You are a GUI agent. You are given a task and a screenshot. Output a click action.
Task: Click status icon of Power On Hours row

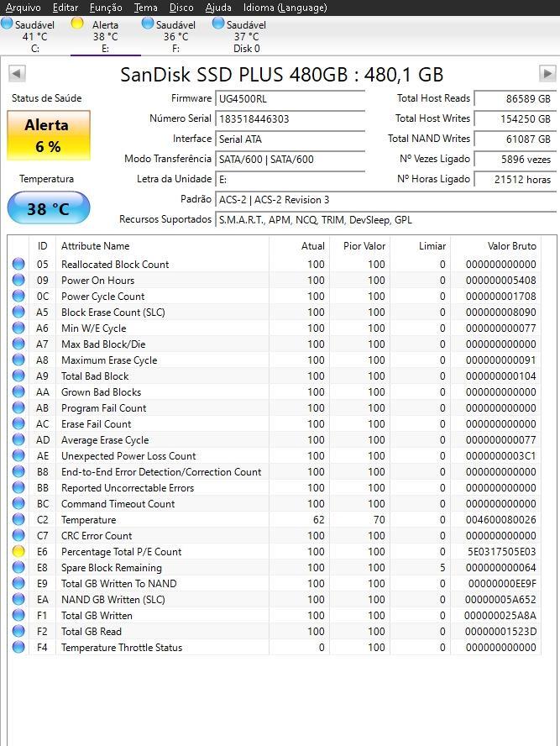click(x=18, y=281)
